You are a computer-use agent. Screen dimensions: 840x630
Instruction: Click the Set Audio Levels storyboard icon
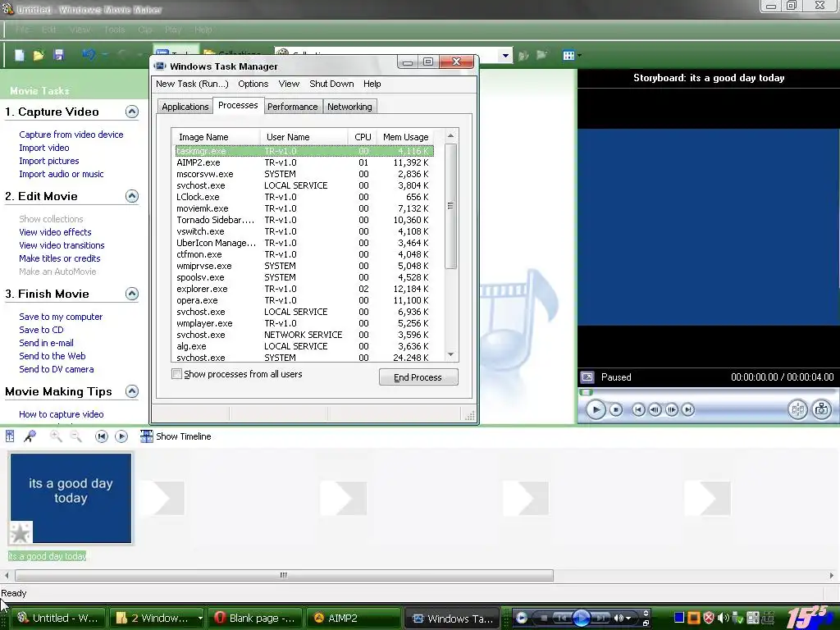(10, 436)
